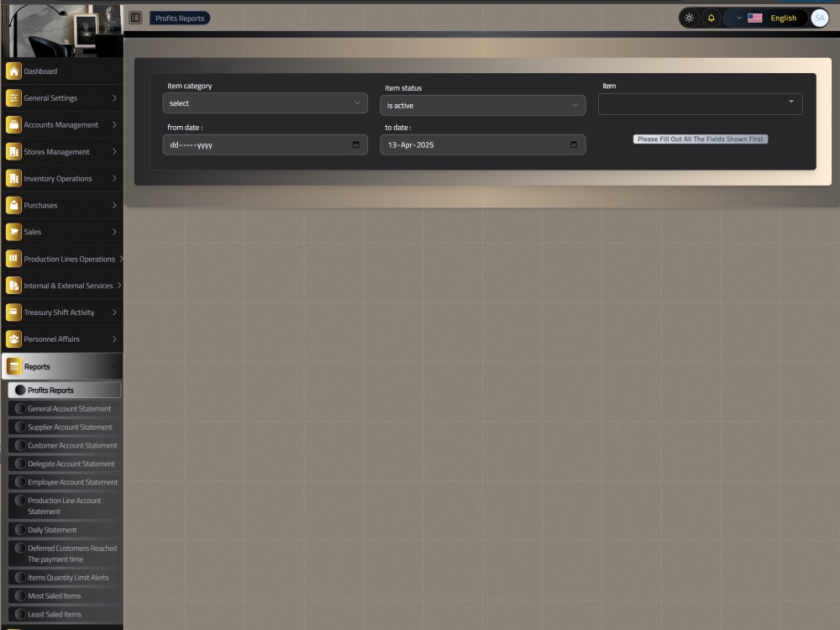Click the Stores Management building icon
Image resolution: width=840 pixels, height=630 pixels.
pyautogui.click(x=13, y=151)
